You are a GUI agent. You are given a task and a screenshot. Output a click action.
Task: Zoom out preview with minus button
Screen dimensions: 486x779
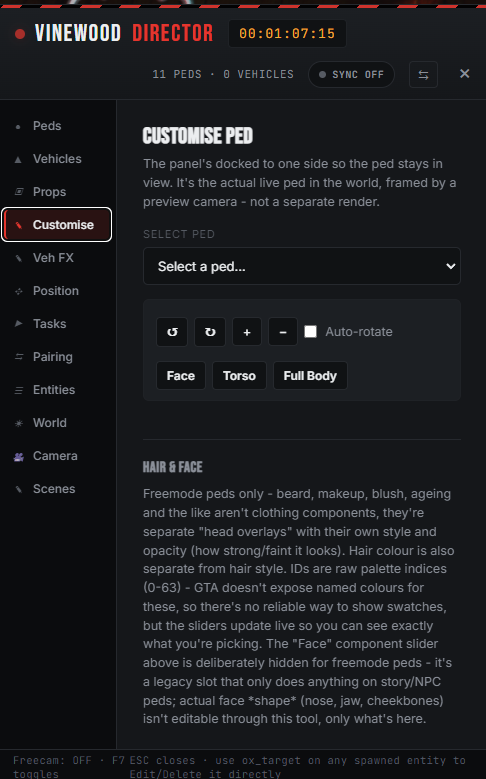tap(283, 332)
